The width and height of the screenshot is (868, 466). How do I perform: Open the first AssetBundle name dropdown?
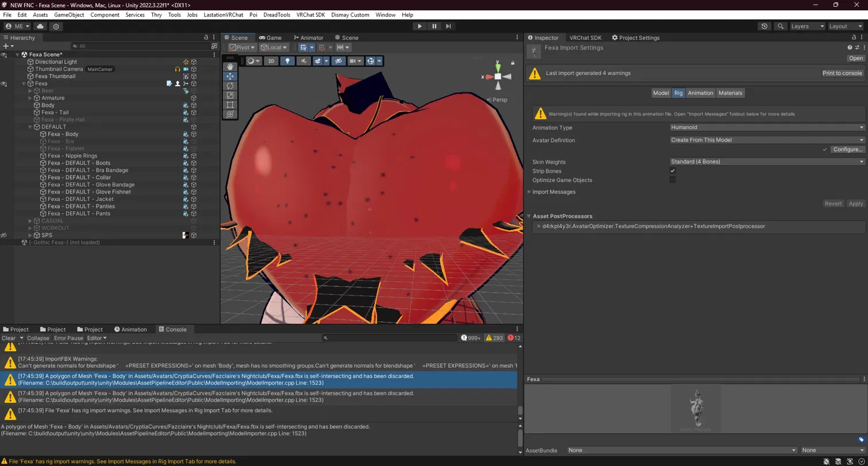point(682,451)
